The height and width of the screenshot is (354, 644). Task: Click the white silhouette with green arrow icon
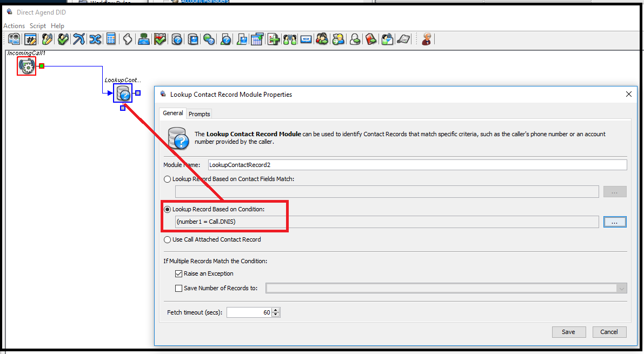pyautogui.click(x=355, y=39)
